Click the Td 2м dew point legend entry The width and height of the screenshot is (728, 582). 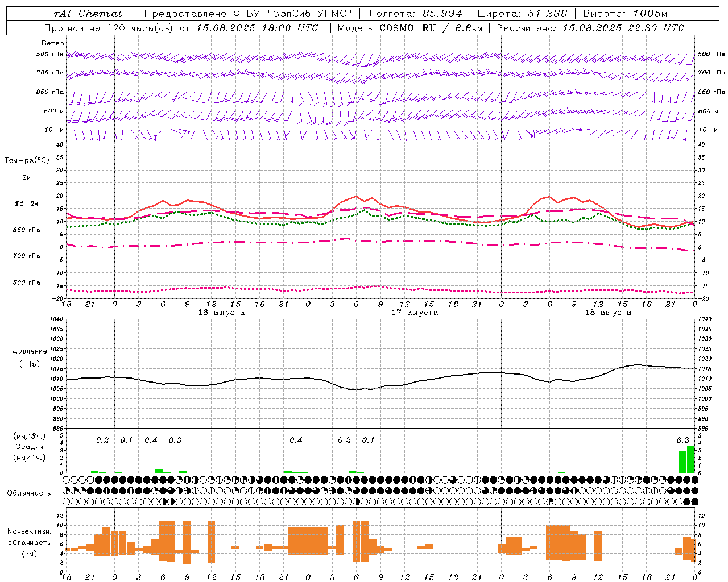click(x=26, y=203)
